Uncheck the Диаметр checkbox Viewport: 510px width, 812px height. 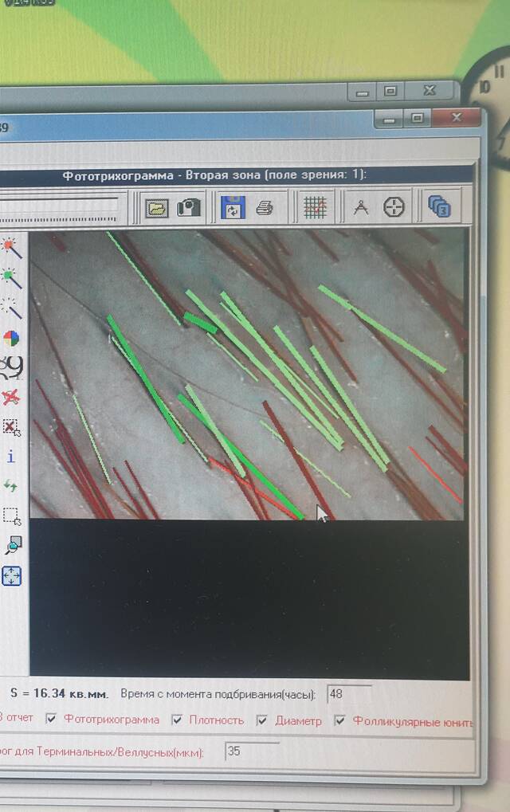[262, 720]
